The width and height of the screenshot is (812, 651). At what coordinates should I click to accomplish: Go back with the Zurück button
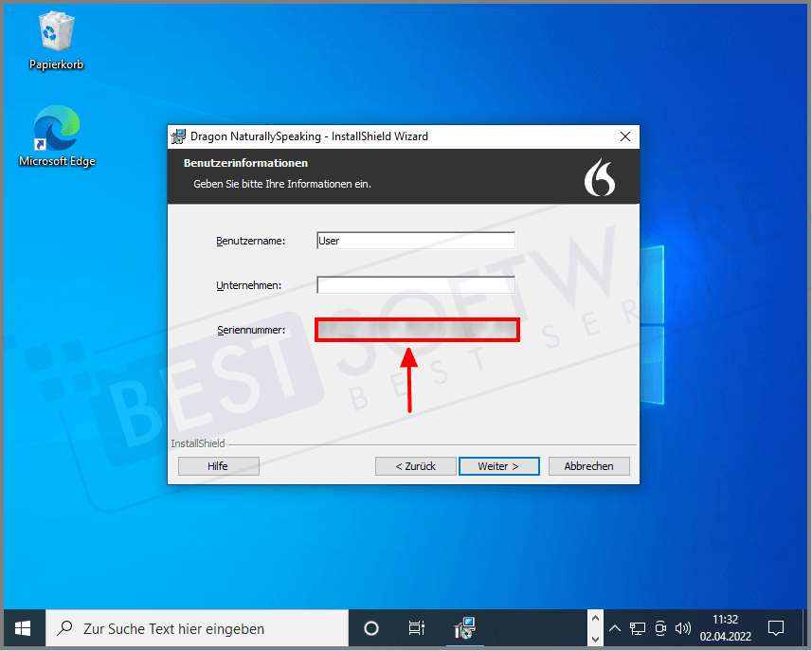413,466
